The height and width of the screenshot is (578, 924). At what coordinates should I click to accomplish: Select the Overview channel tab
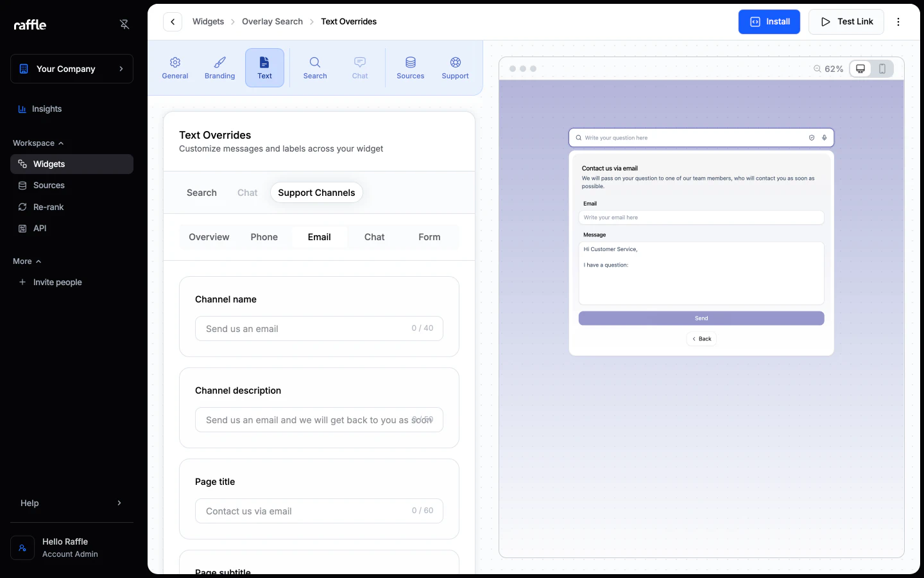[209, 237]
